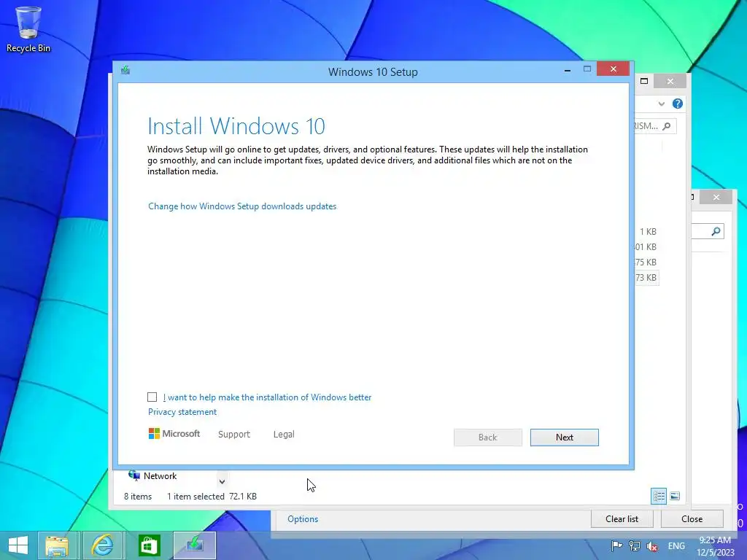Click the ENG language indicator
The image size is (747, 560).
click(x=676, y=546)
